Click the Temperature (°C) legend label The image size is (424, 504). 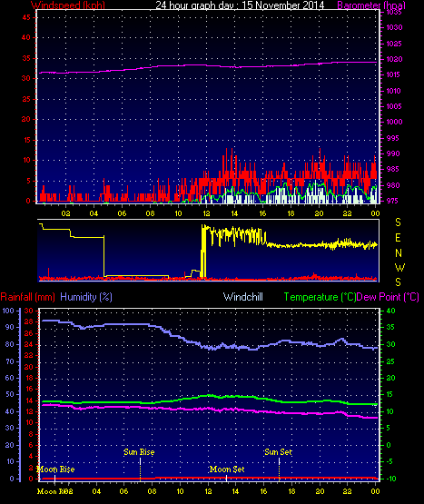[320, 297]
